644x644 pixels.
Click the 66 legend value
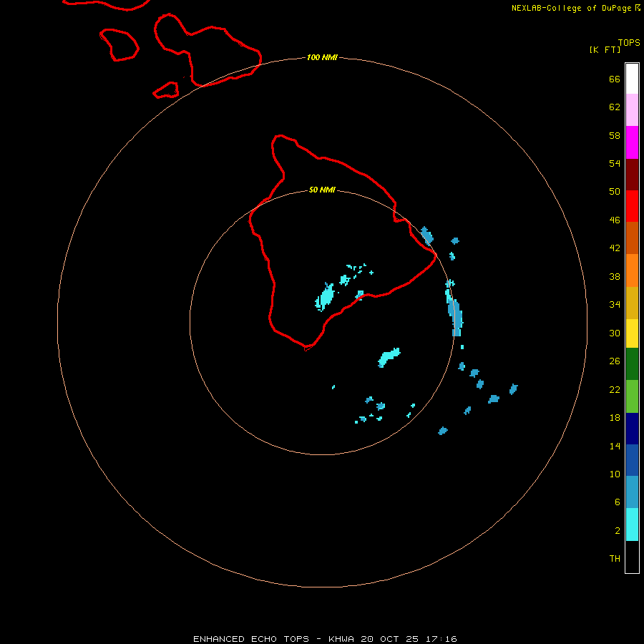tap(615, 79)
